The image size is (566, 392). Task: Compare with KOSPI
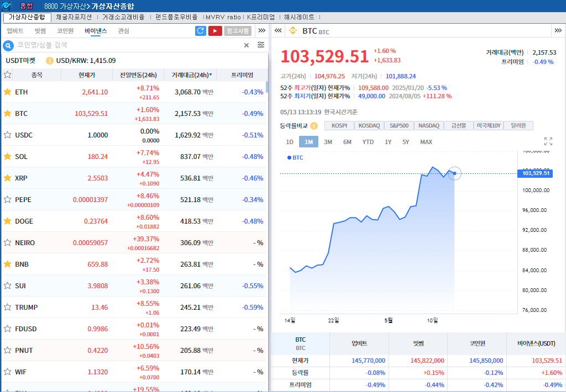coord(339,125)
